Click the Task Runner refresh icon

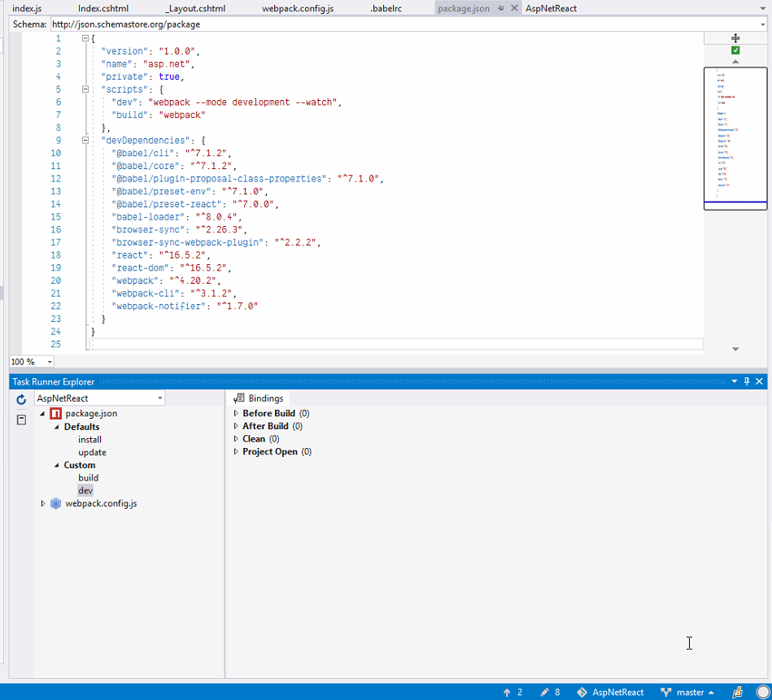21,399
